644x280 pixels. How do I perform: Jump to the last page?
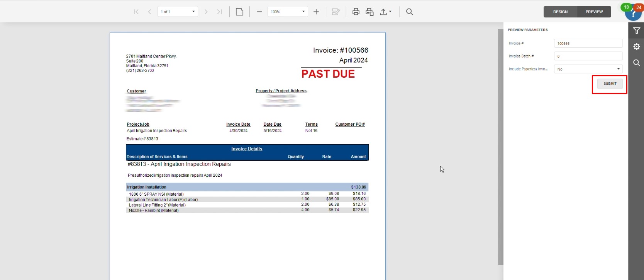tap(219, 12)
